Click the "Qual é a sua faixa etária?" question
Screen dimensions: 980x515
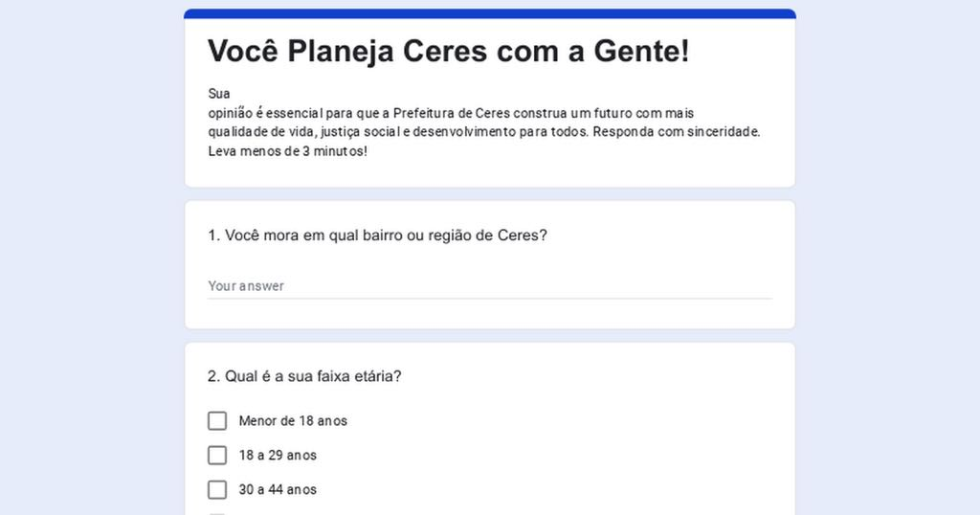point(304,376)
